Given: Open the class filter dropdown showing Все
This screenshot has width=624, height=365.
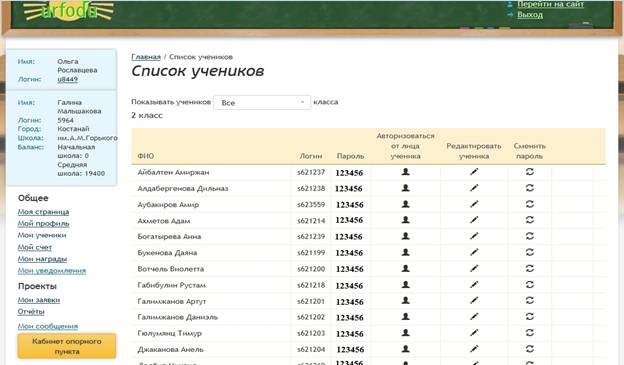Looking at the screenshot, I should click(x=262, y=103).
